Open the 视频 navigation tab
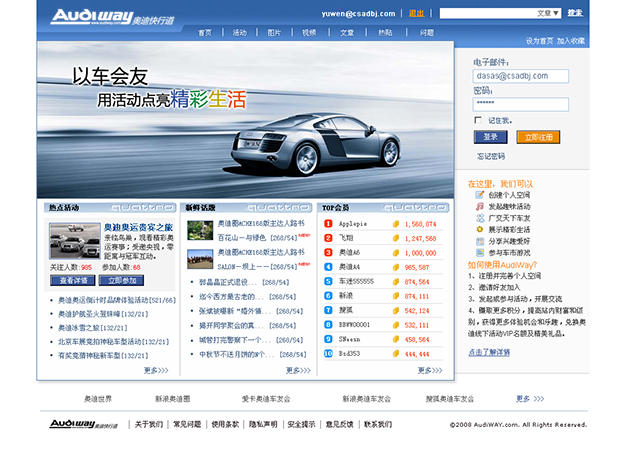 pos(309,33)
